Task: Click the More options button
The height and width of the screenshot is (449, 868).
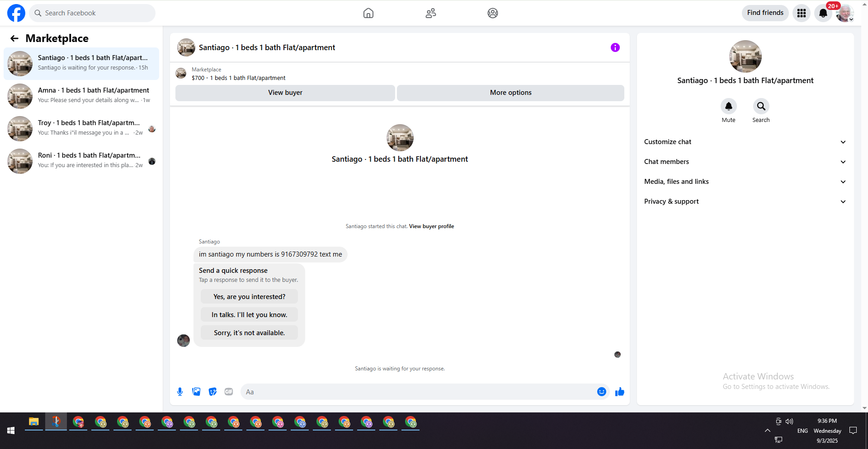Action: 511,93
